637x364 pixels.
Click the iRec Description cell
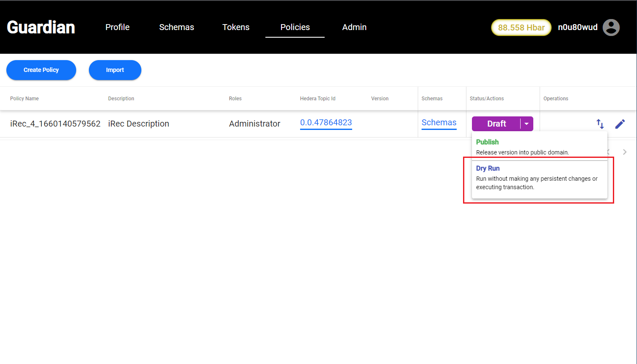pos(138,124)
